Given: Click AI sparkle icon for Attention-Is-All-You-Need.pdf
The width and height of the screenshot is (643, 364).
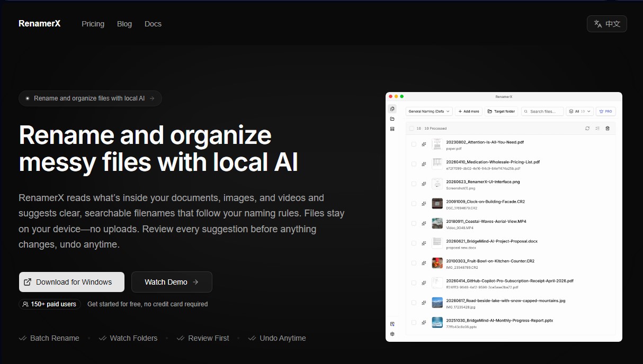Looking at the screenshot, I should point(424,144).
